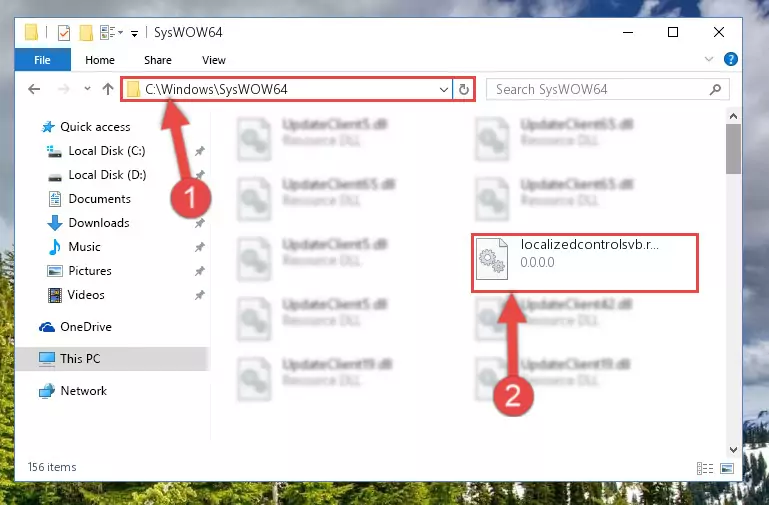Click the 0.0.0.0 version text
This screenshot has width=769, height=505.
coord(537,262)
